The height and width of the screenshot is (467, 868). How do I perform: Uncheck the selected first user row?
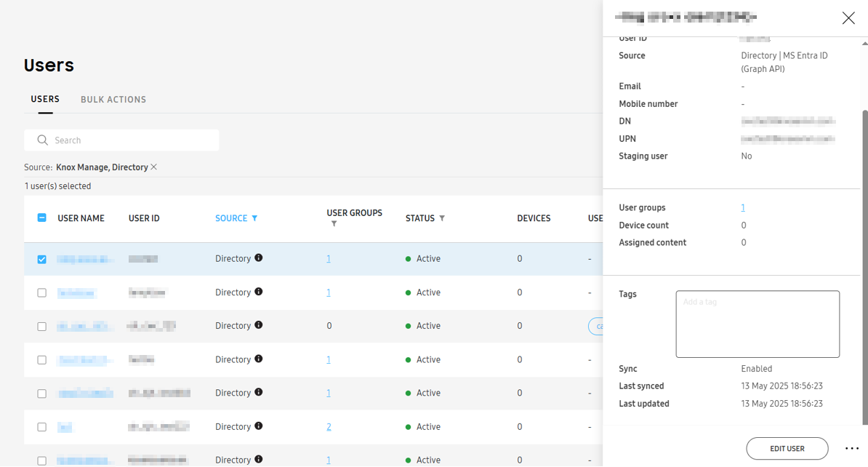(x=41, y=259)
